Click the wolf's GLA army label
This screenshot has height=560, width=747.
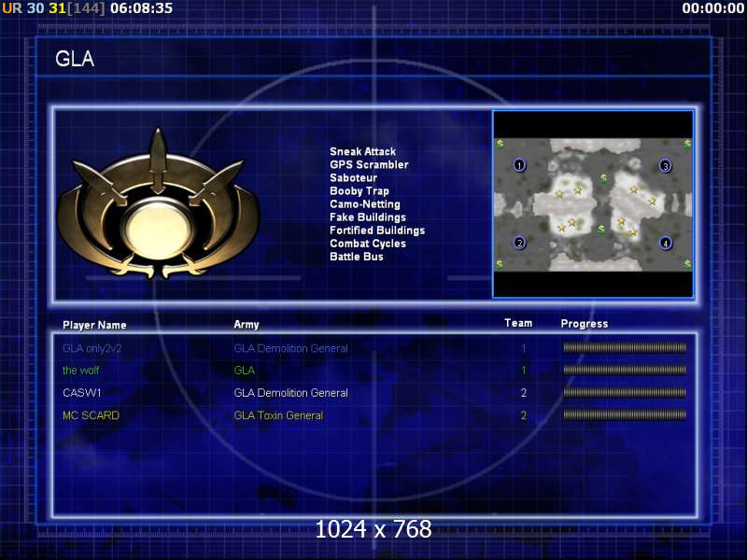(245, 370)
